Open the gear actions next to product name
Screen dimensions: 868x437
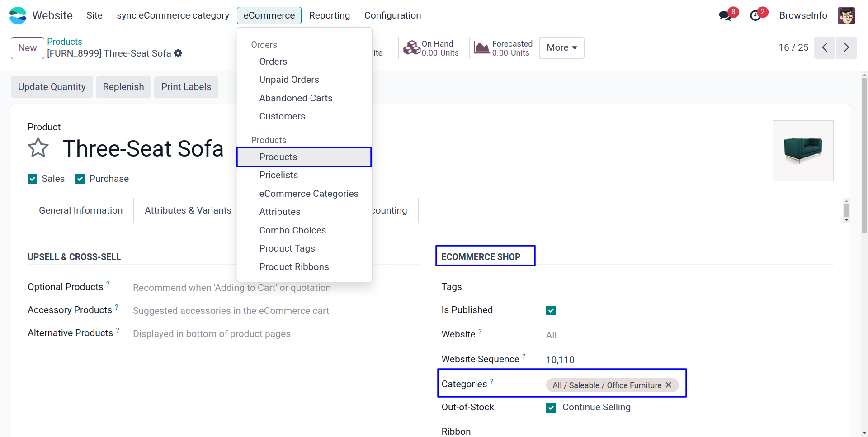[178, 53]
